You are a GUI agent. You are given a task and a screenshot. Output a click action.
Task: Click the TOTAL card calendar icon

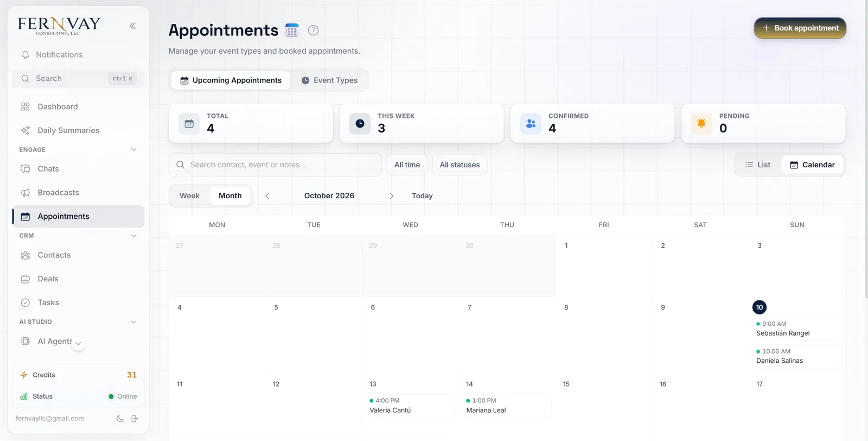click(189, 124)
